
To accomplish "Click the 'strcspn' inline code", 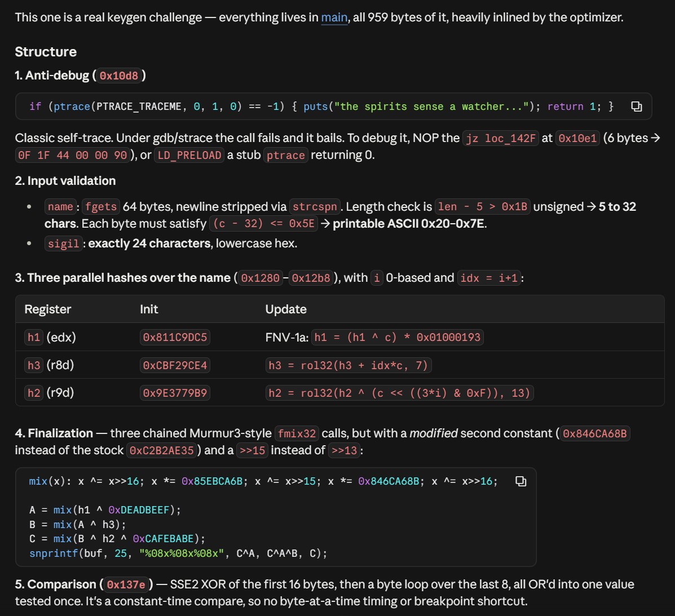I will point(315,207).
